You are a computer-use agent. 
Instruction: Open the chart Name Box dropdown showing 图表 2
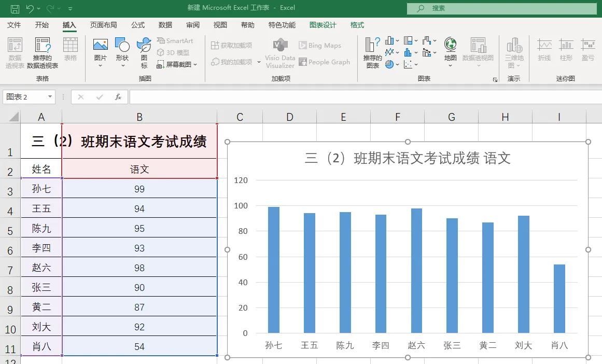[50, 97]
